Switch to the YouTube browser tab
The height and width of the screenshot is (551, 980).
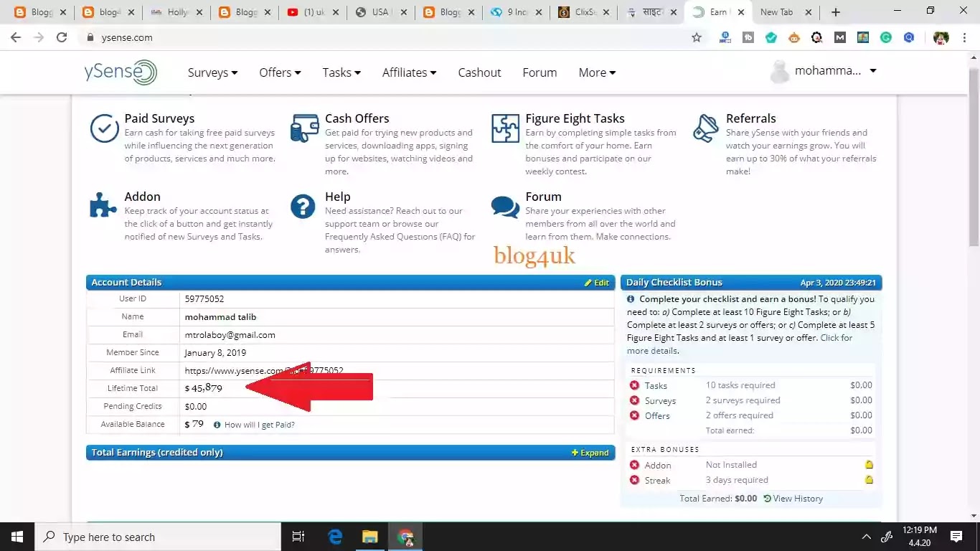click(314, 12)
